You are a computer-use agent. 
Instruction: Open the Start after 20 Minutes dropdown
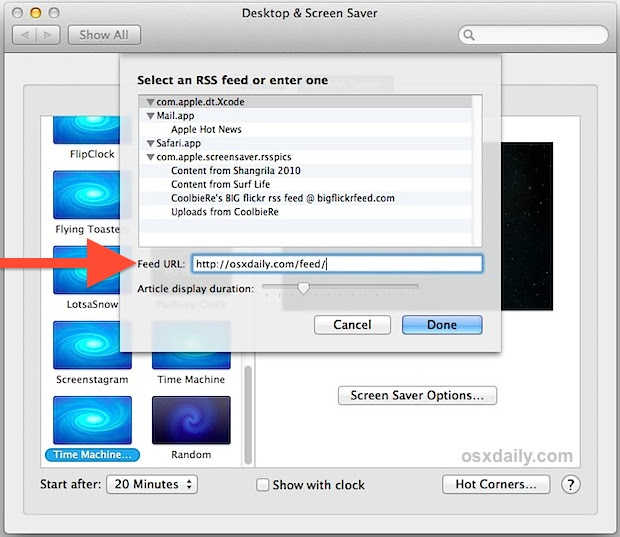[152, 484]
